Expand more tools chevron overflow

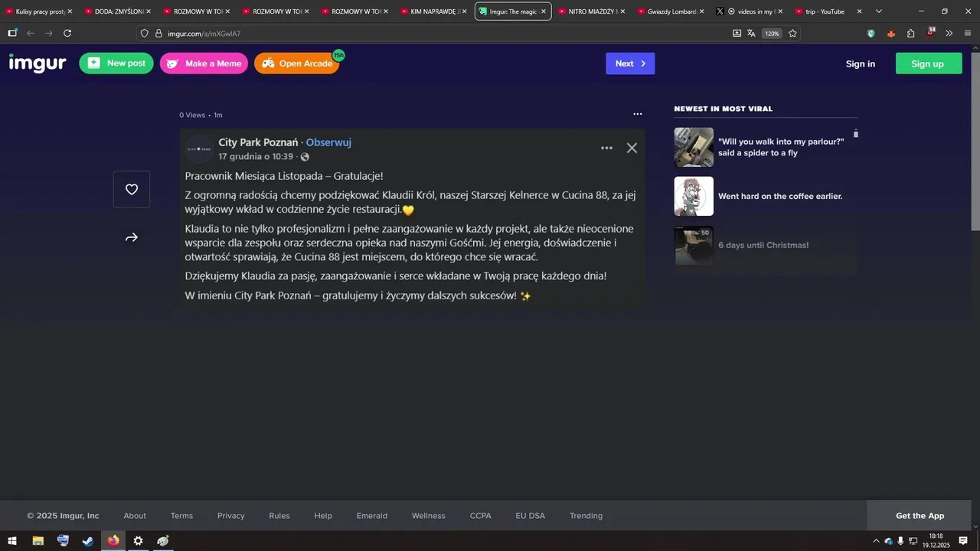click(x=949, y=34)
